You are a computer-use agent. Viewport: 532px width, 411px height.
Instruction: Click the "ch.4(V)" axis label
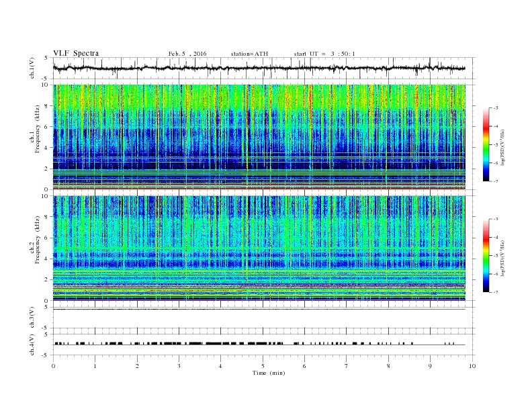pos(32,345)
